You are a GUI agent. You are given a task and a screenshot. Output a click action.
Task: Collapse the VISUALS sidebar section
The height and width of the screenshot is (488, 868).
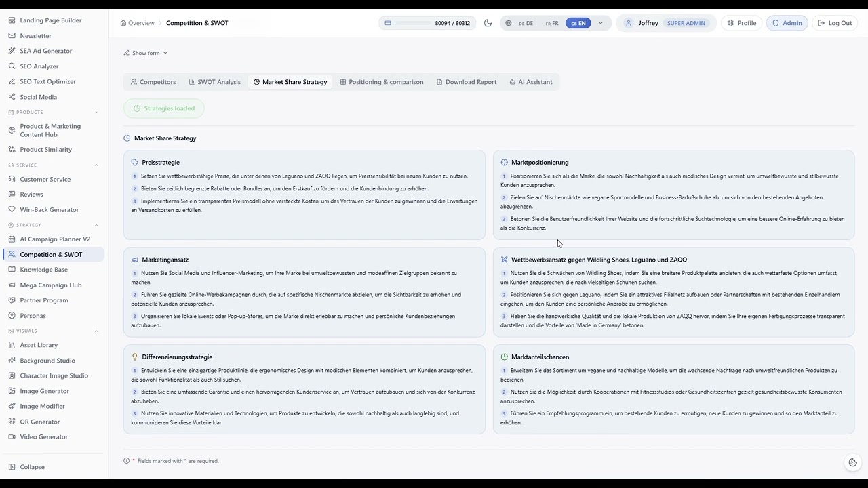pyautogui.click(x=96, y=331)
